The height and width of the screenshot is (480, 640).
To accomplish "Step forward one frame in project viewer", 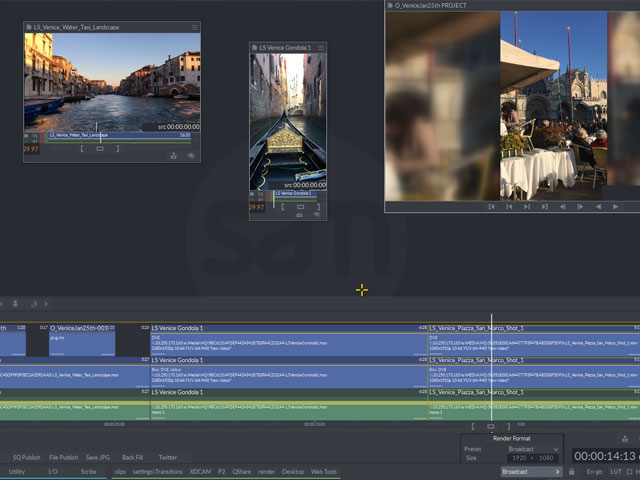I will click(580, 207).
